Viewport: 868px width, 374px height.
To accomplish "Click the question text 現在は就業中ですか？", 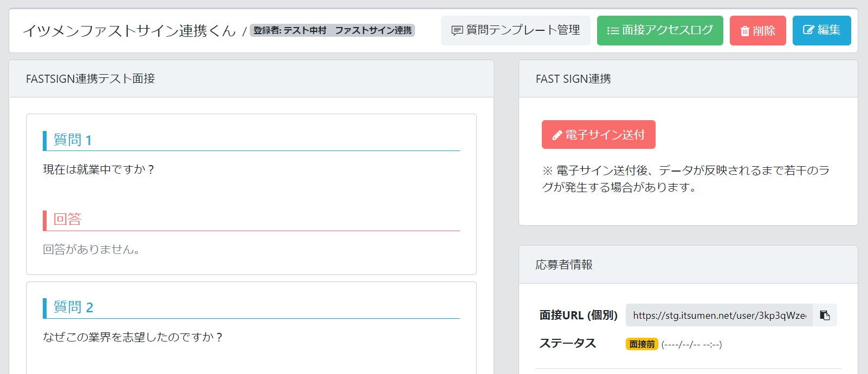I will tap(99, 170).
